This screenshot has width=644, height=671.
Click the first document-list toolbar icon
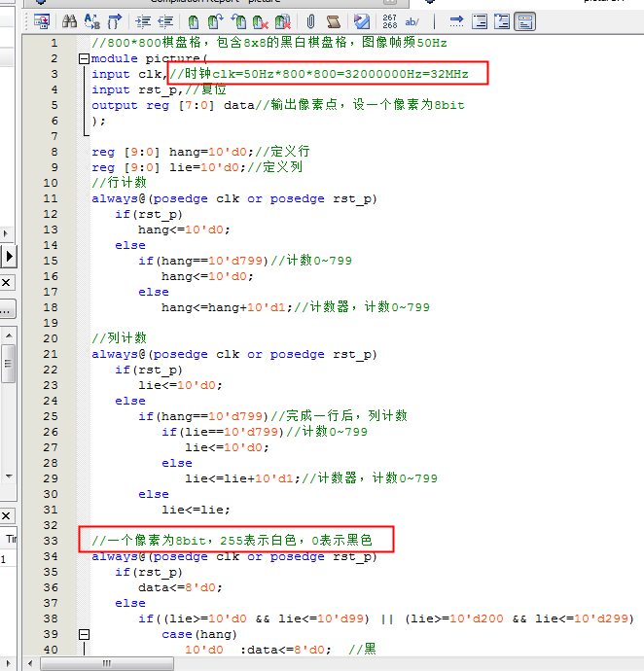click(480, 21)
